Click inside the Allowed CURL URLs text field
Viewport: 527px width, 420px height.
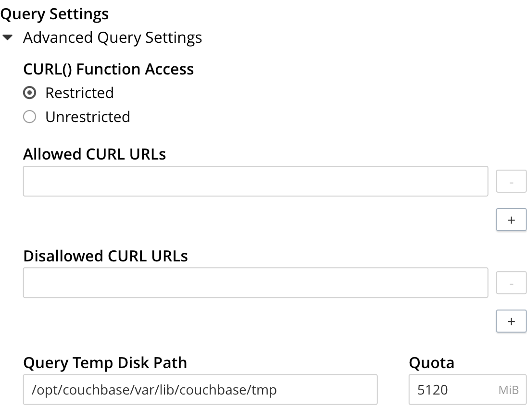coord(255,181)
